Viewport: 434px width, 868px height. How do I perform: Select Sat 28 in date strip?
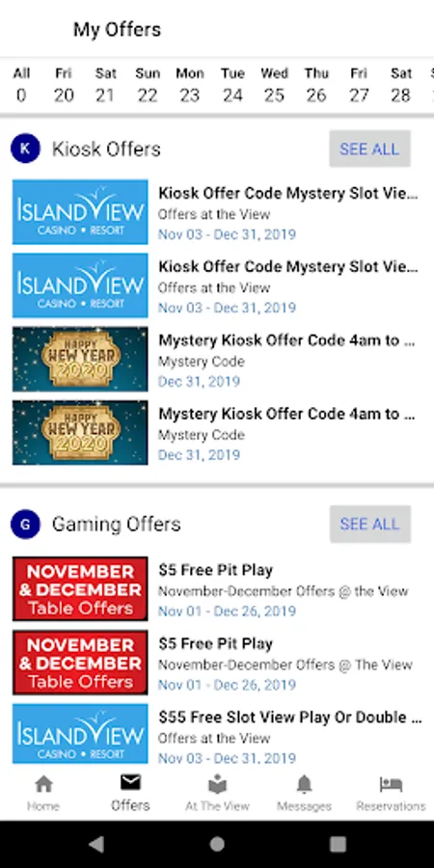click(x=401, y=85)
